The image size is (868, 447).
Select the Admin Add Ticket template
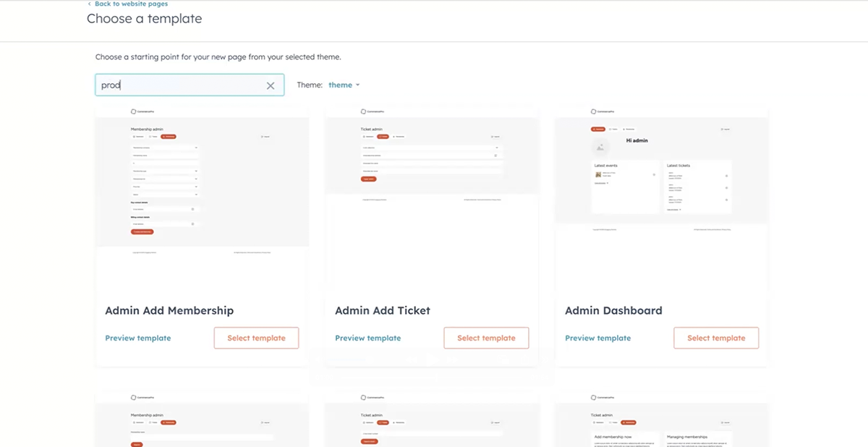pyautogui.click(x=486, y=338)
